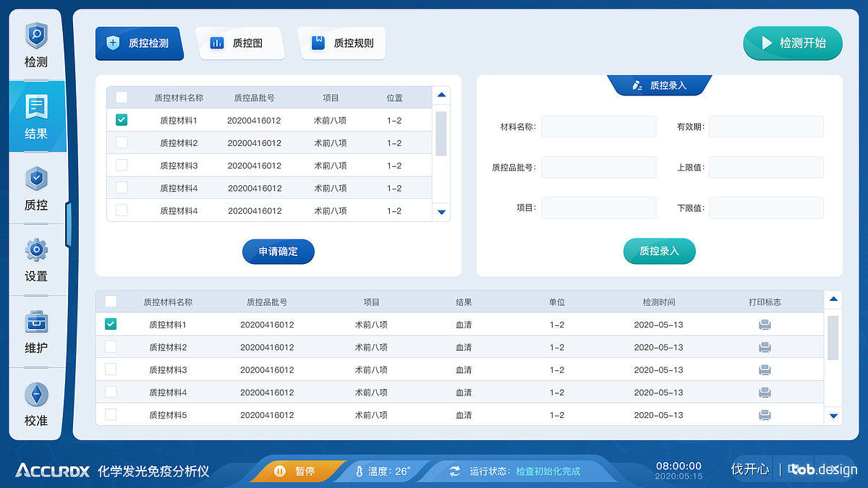The image size is (868, 488).
Task: Enable the select-all checkbox in the lower table header
Action: click(x=111, y=301)
